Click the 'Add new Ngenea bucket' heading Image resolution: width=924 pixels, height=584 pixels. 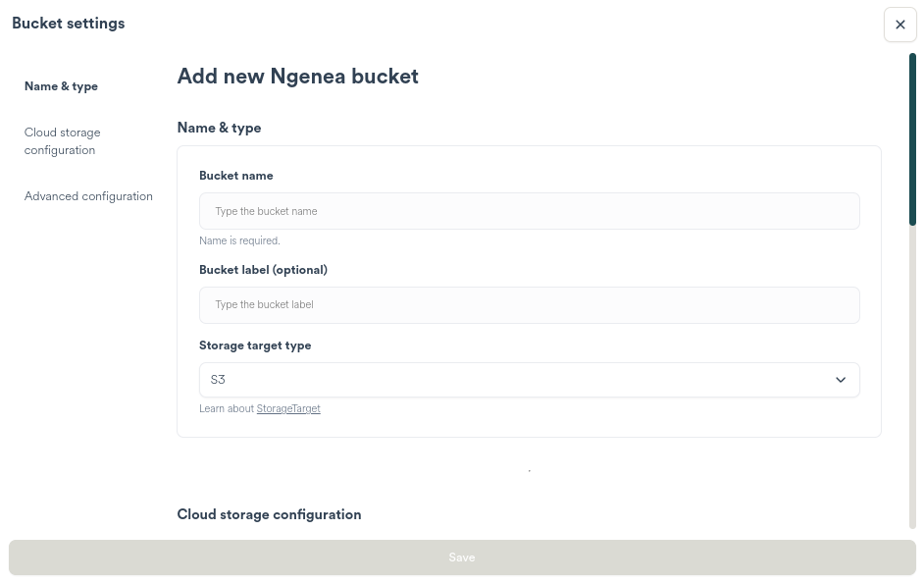(x=297, y=76)
